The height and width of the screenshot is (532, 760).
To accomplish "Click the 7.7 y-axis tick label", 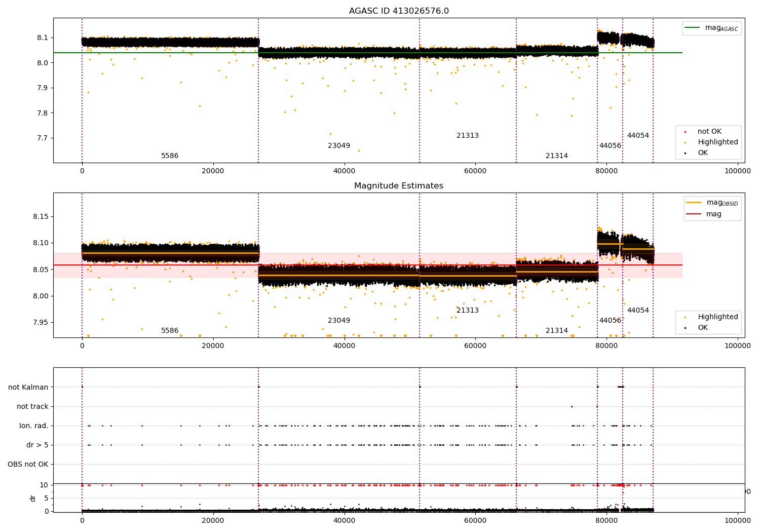I will [42, 138].
